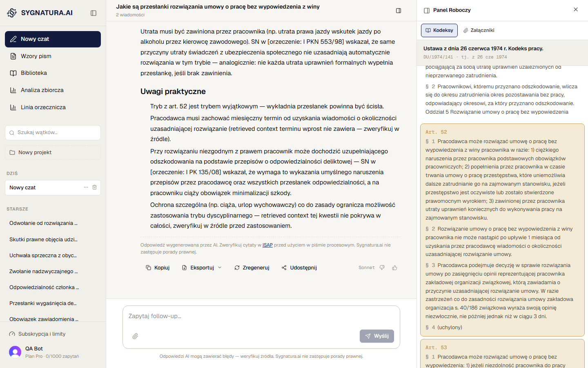Screen dimensions: 588x368
Task: Delete today's Nowy czat thread with trash icon
Action: click(x=95, y=187)
